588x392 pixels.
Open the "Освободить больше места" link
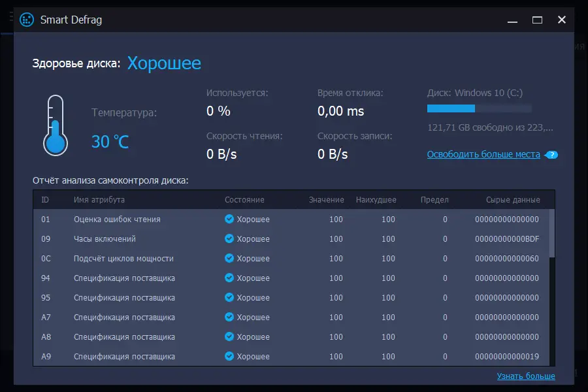[x=483, y=155]
